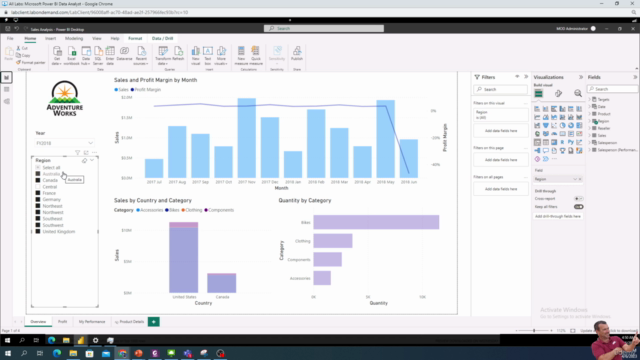Publish the report
Image resolution: width=640 pixels, height=360 pixels.
tap(297, 54)
